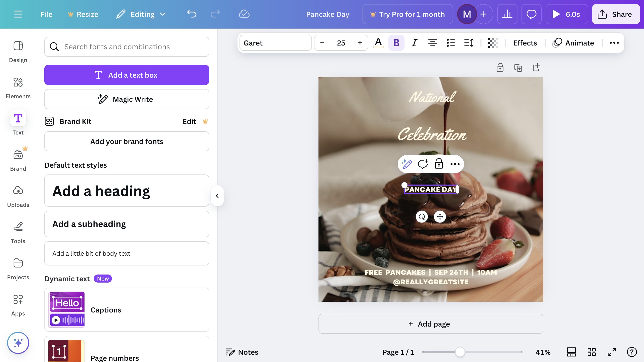The image size is (644, 362).
Task: Collapse the side panel with arrow
Action: point(217,196)
